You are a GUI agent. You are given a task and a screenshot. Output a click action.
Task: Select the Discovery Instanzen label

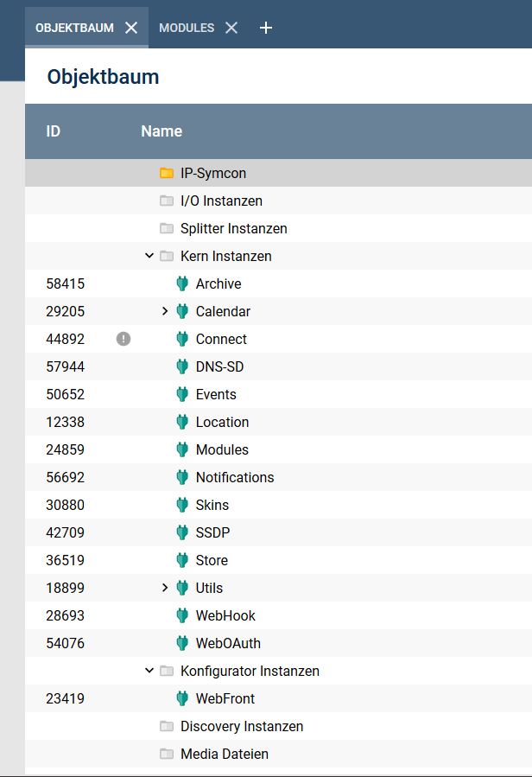click(242, 727)
